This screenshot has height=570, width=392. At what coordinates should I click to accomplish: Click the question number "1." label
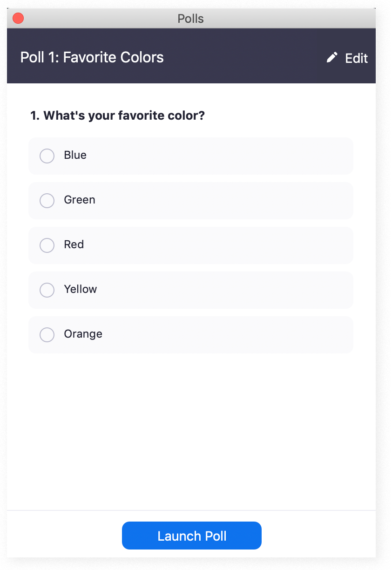click(33, 115)
